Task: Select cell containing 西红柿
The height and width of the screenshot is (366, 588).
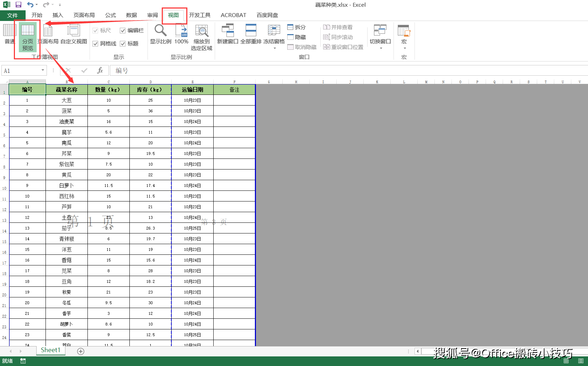Action: (x=66, y=196)
